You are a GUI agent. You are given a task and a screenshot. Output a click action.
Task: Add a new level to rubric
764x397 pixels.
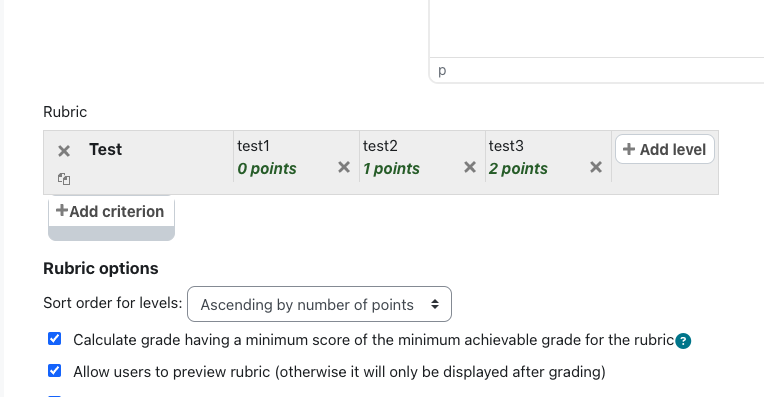(665, 149)
